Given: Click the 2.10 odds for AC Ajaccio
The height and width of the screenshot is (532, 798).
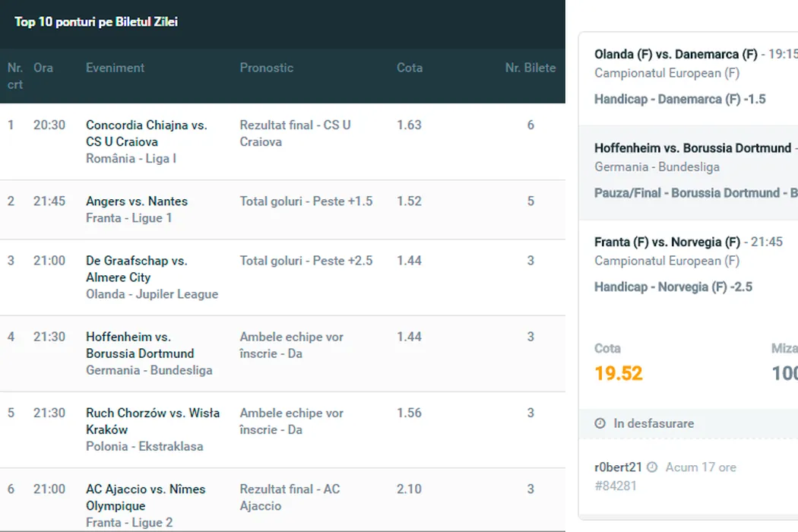Looking at the screenshot, I should click(x=409, y=489).
